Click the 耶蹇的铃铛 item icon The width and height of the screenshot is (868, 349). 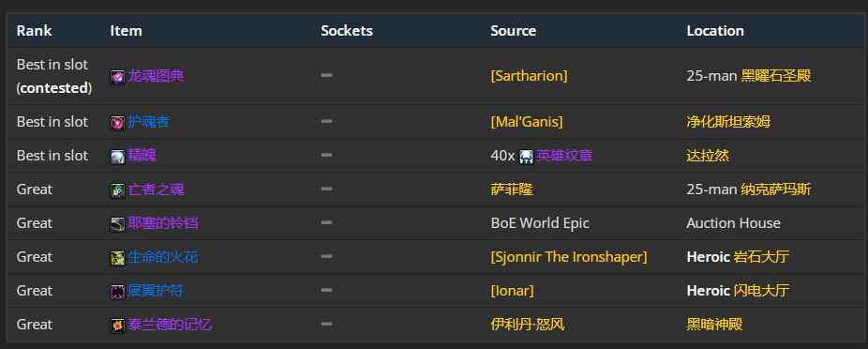[117, 224]
